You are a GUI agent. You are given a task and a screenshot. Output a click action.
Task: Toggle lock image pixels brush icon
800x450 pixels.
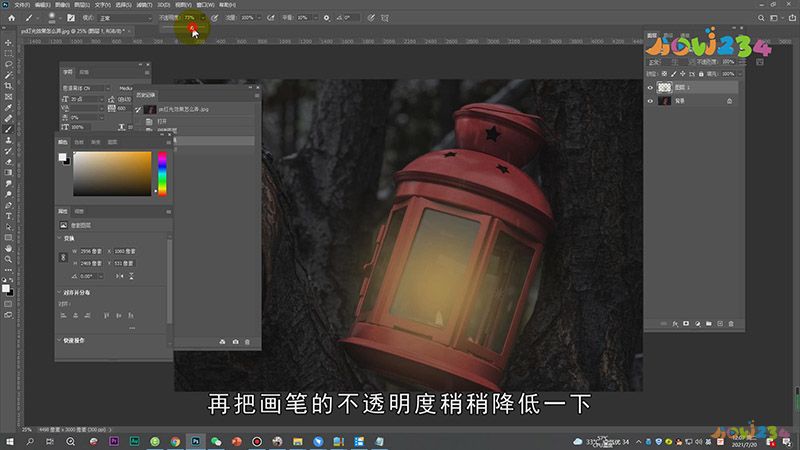click(x=673, y=74)
